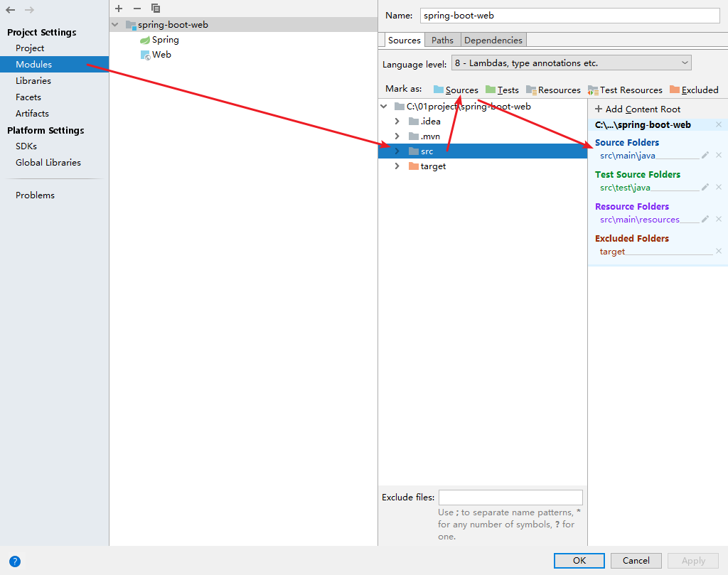Collapse the C:\01project\spring-boot-web content root
The height and width of the screenshot is (575, 728).
pyautogui.click(x=384, y=107)
